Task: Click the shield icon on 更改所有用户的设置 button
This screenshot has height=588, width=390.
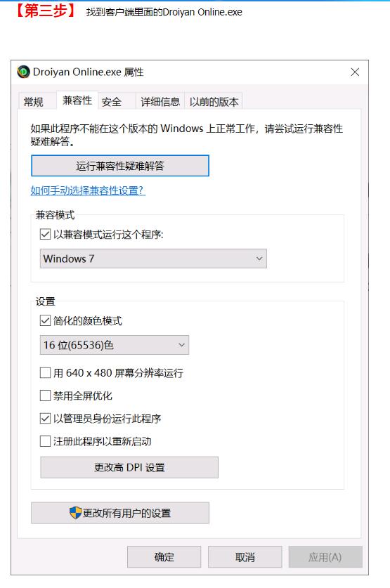Action: click(75, 512)
